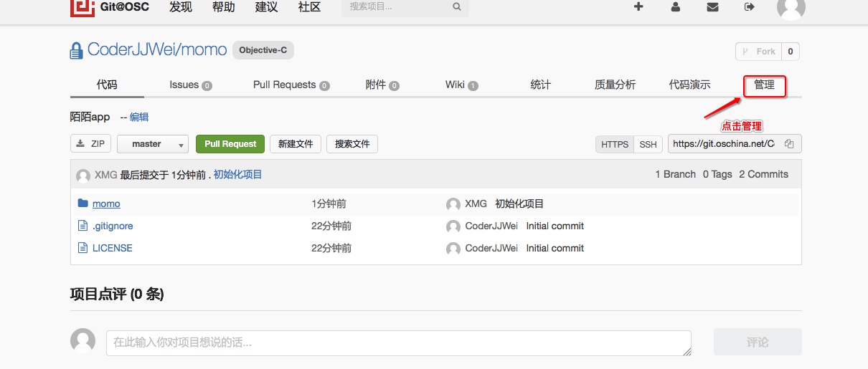Click the green Pull Request button

click(230, 144)
